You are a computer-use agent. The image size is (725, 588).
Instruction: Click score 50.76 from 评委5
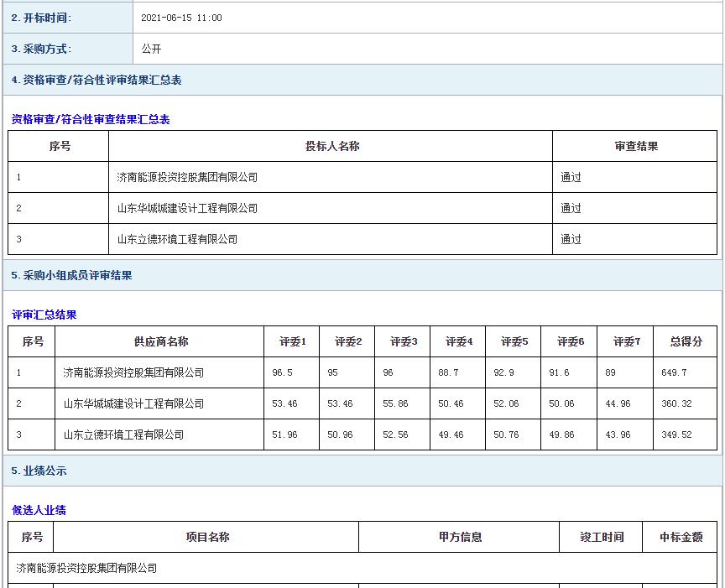coord(506,435)
